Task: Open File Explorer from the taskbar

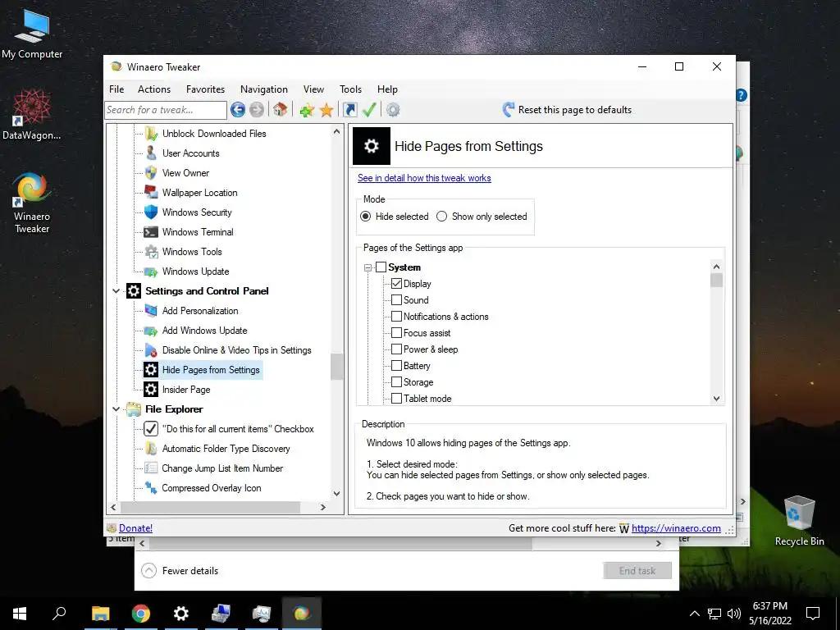Action: [x=101, y=614]
